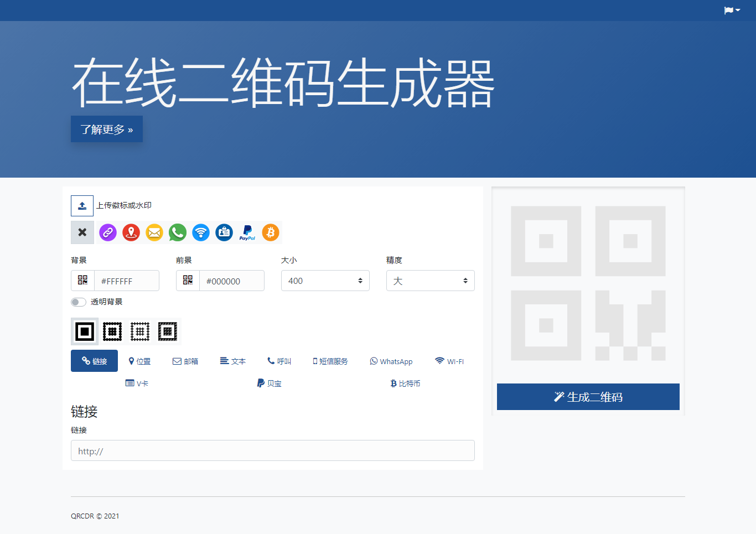756x534 pixels.
Task: Click the http:// link input field
Action: (273, 450)
